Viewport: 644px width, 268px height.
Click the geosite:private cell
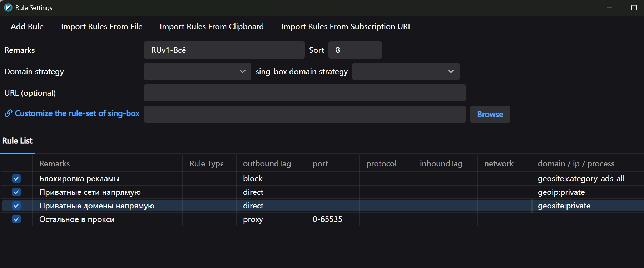(x=564, y=206)
